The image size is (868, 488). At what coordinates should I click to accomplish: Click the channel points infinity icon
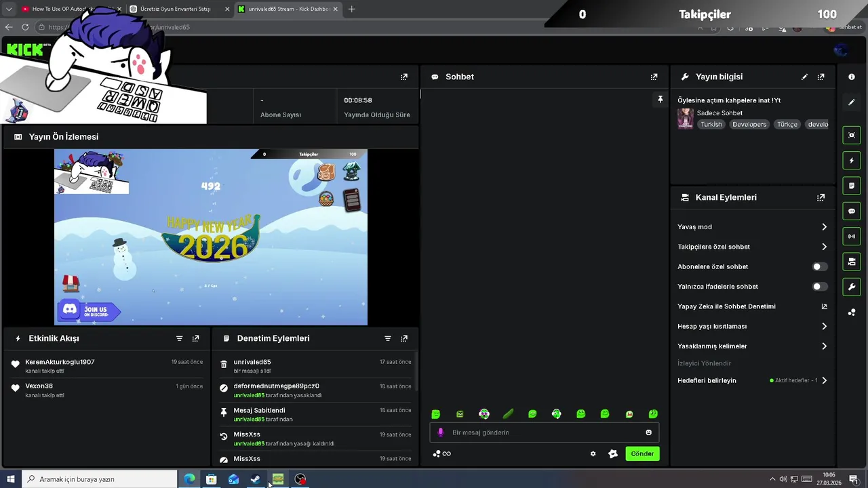(x=441, y=454)
